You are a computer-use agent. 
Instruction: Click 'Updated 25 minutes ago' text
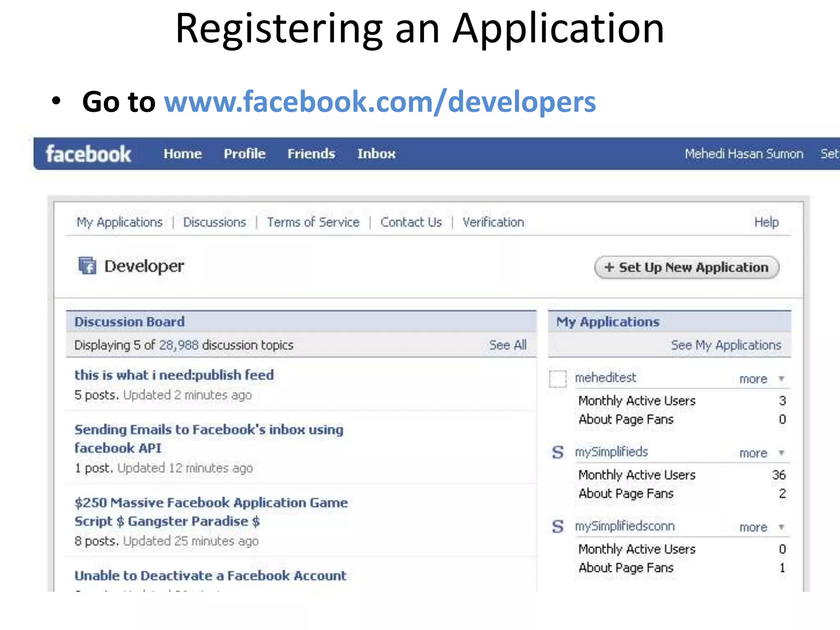pyautogui.click(x=191, y=541)
